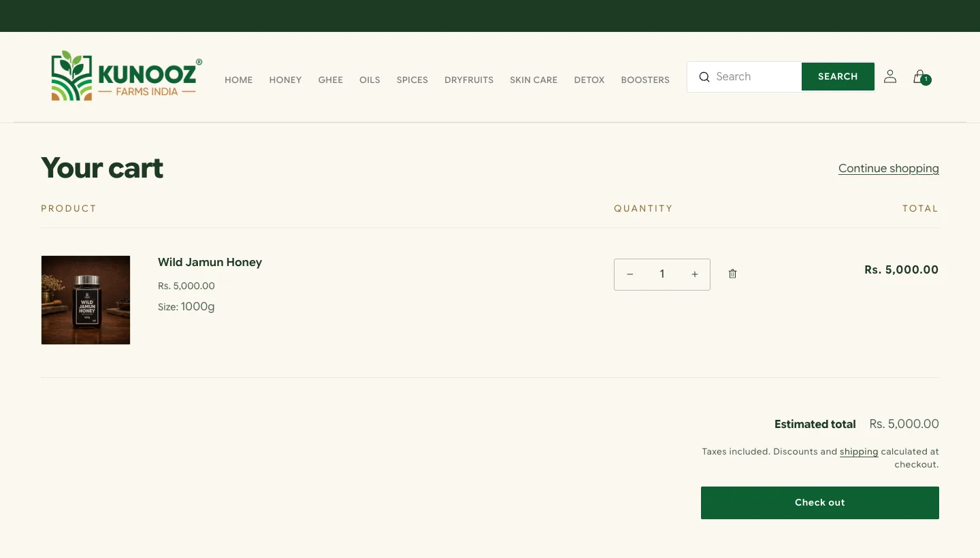Open the Honey menu item
The width and height of the screenshot is (980, 558).
pos(285,80)
